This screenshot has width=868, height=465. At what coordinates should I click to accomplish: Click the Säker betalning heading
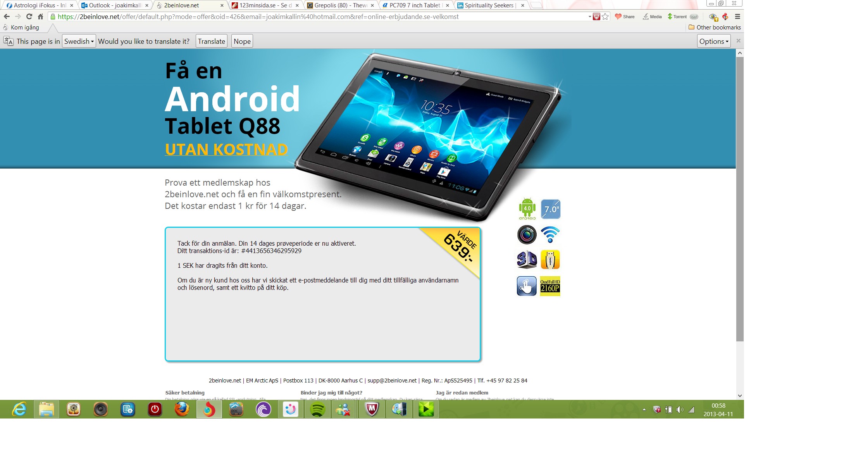185,393
